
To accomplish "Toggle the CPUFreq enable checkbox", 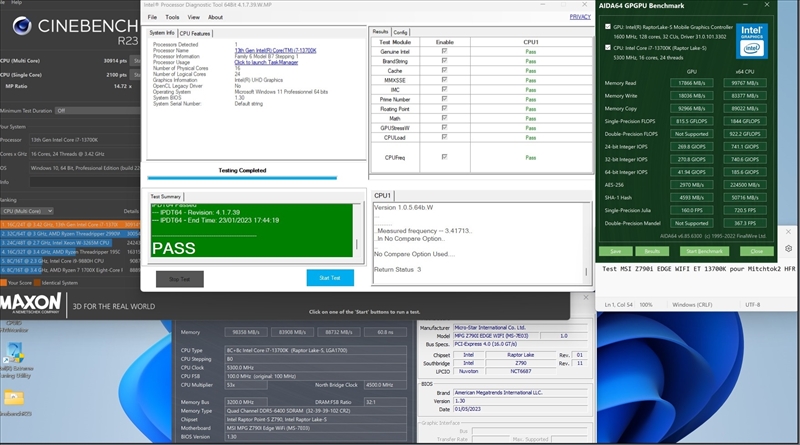I will tap(444, 157).
